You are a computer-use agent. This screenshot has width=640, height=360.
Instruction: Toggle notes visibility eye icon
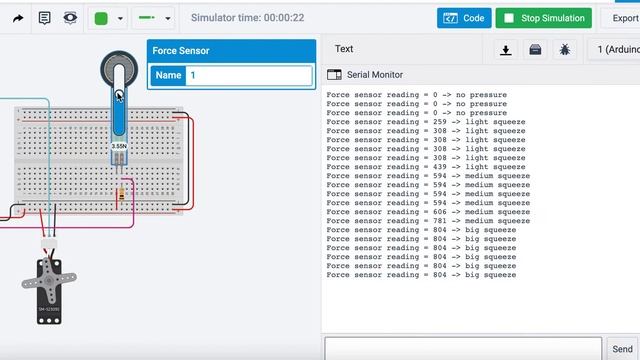70,18
